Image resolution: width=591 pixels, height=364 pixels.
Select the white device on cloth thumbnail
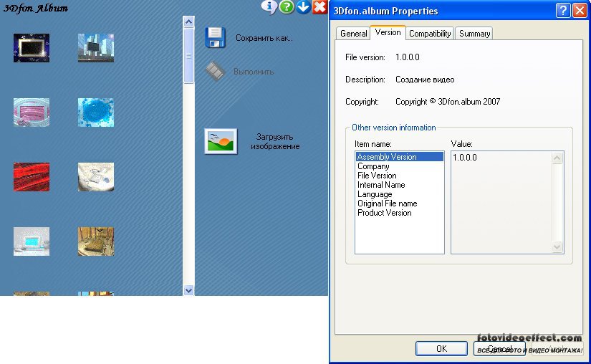click(96, 177)
